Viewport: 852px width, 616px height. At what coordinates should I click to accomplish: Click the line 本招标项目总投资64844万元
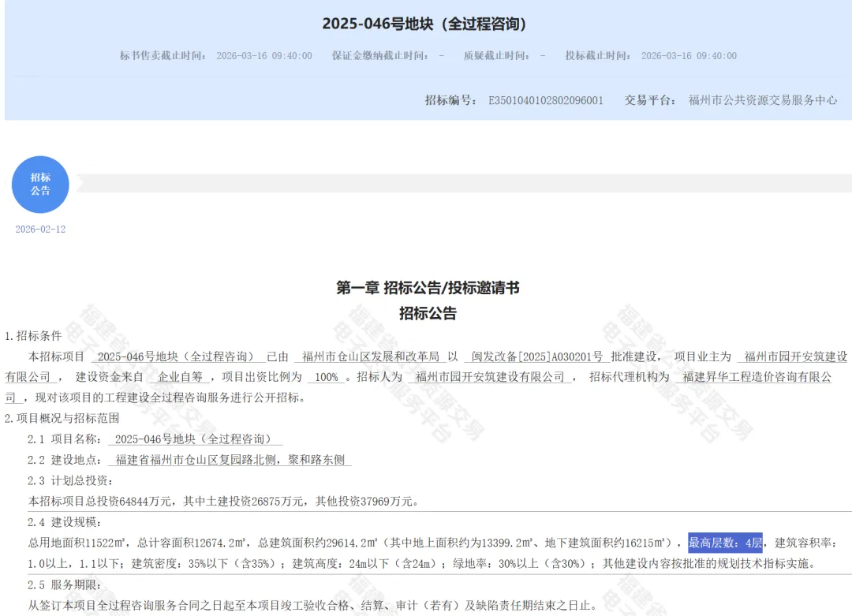[x=223, y=502]
